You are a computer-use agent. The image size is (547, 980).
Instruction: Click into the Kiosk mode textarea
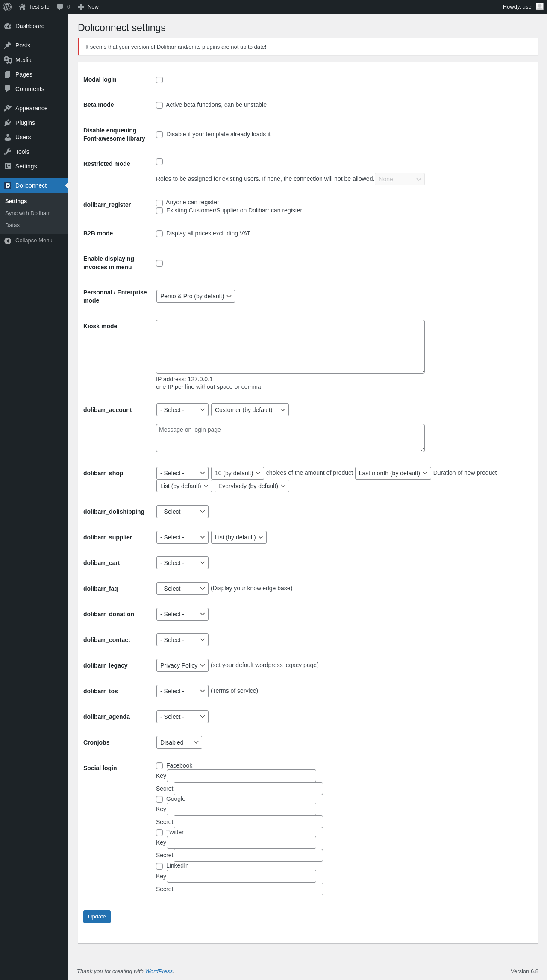290,347
